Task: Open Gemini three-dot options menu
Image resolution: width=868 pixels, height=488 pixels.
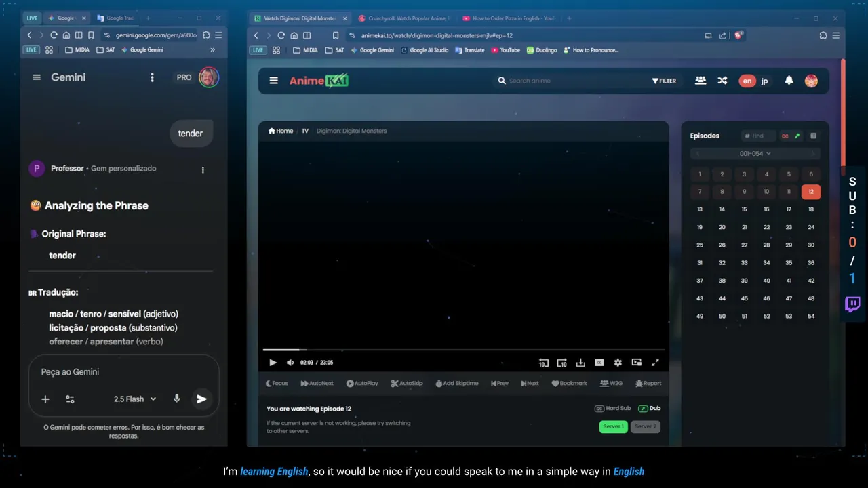Action: [x=152, y=77]
